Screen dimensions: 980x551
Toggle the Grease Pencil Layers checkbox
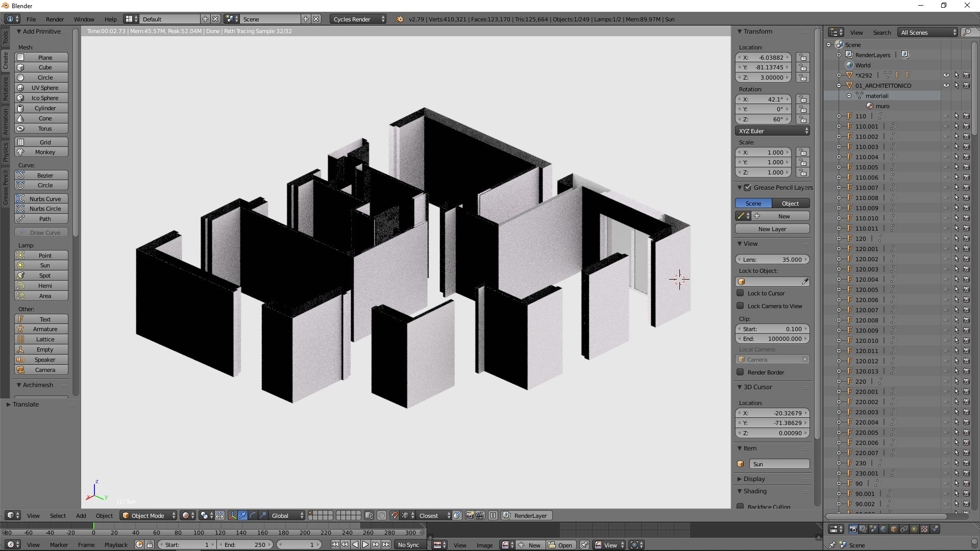748,188
